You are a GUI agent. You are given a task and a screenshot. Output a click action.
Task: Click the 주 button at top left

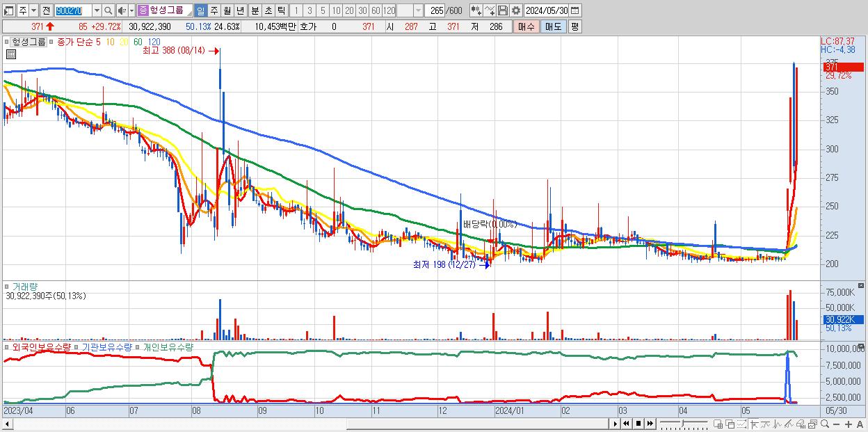click(x=22, y=10)
